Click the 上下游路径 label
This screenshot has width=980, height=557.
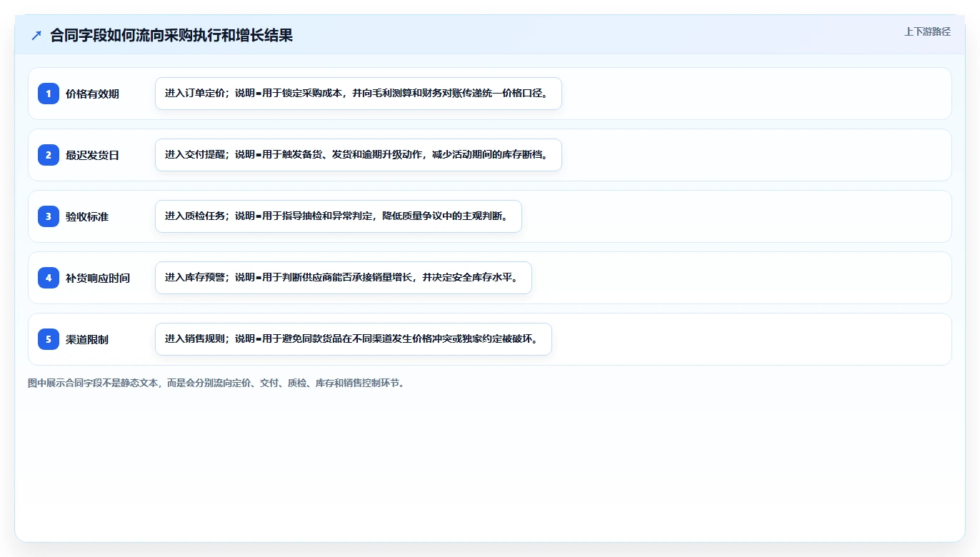coord(927,31)
